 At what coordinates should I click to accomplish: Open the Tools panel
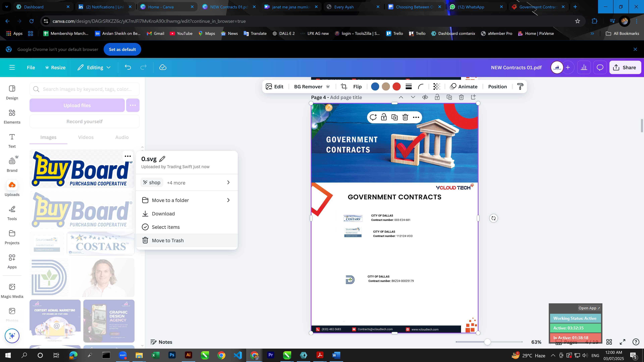(x=12, y=213)
